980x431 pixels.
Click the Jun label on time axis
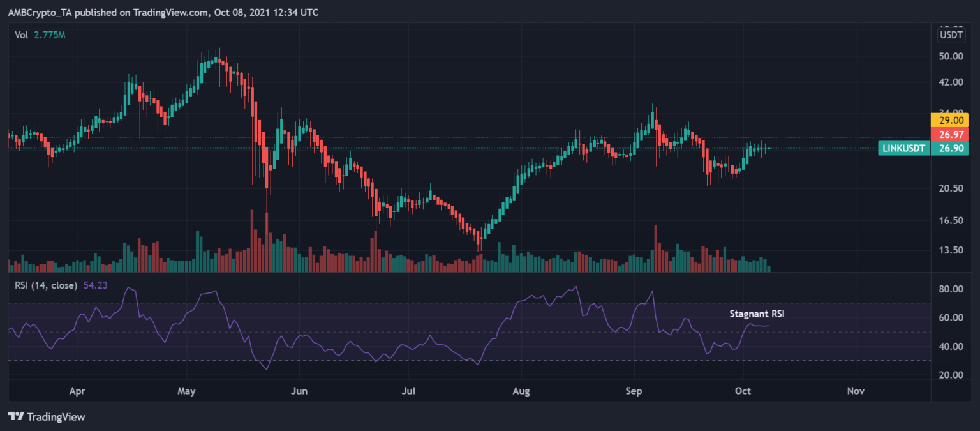pyautogui.click(x=299, y=390)
